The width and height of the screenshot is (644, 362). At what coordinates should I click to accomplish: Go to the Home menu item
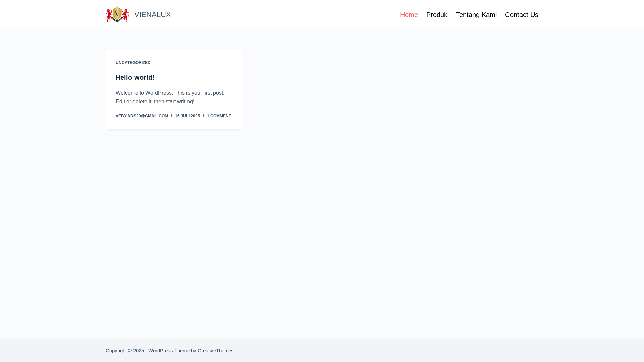coord(409,15)
